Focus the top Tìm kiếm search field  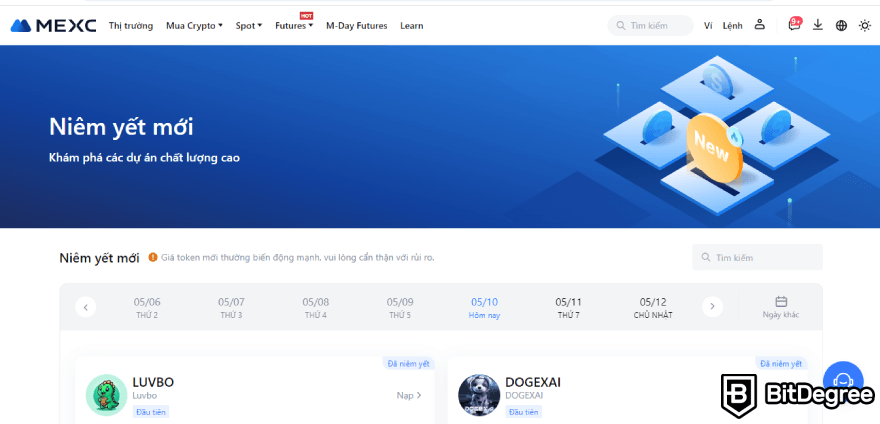650,25
